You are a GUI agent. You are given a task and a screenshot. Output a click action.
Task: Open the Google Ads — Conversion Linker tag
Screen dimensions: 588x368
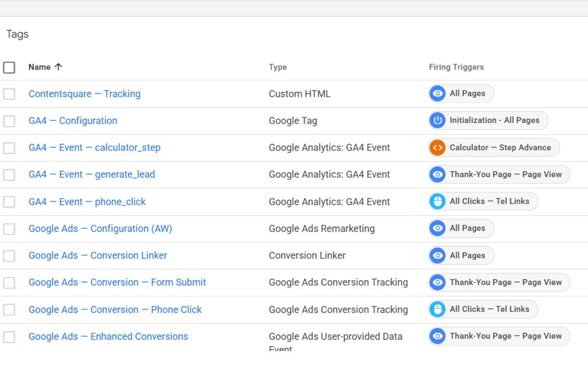tap(98, 255)
